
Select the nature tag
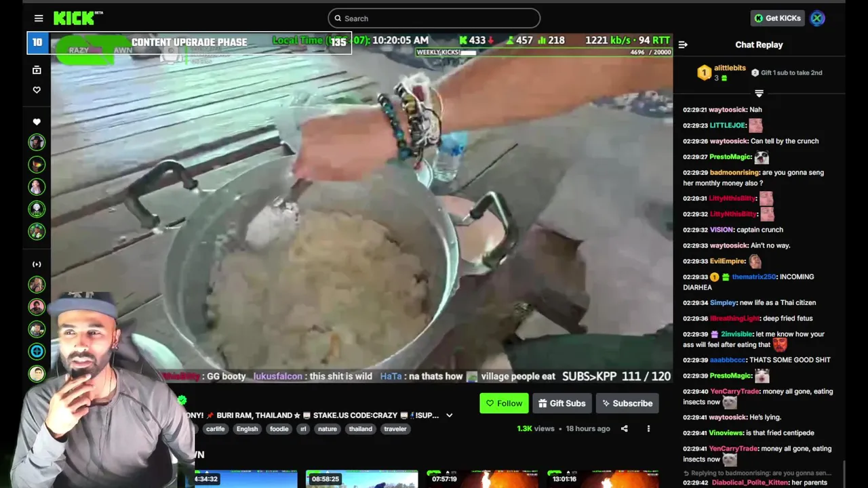(328, 428)
